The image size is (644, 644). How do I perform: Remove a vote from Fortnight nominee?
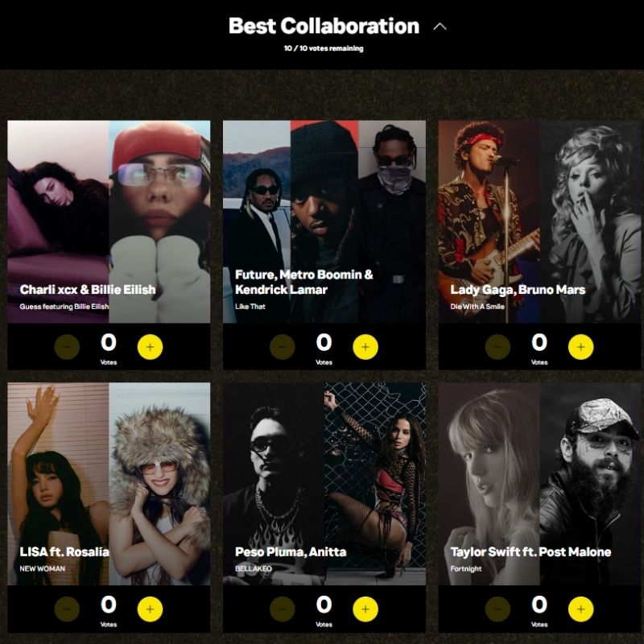tap(497, 609)
